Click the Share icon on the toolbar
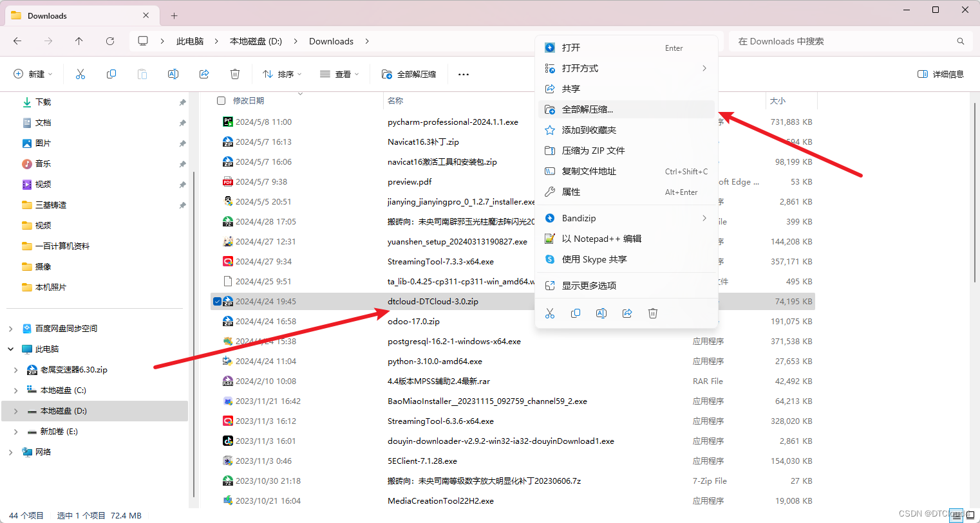Screen dimensions: 980x523 point(203,73)
